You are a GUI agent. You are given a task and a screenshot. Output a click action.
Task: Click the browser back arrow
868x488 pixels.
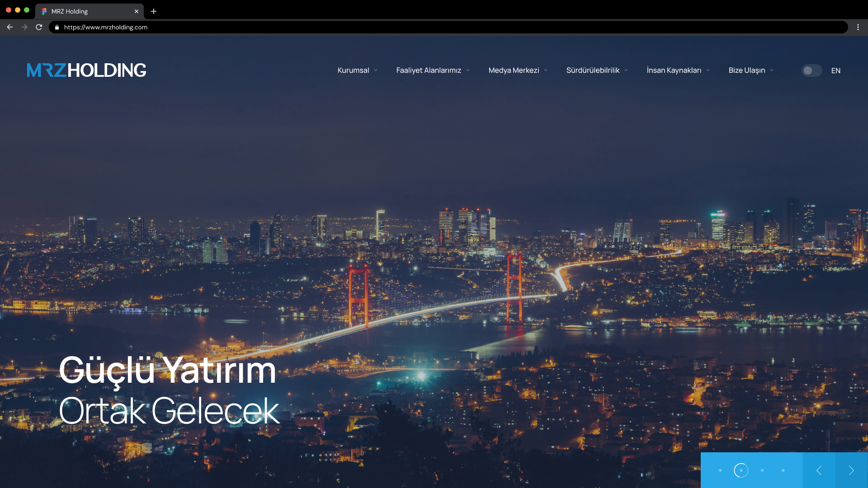(x=10, y=27)
